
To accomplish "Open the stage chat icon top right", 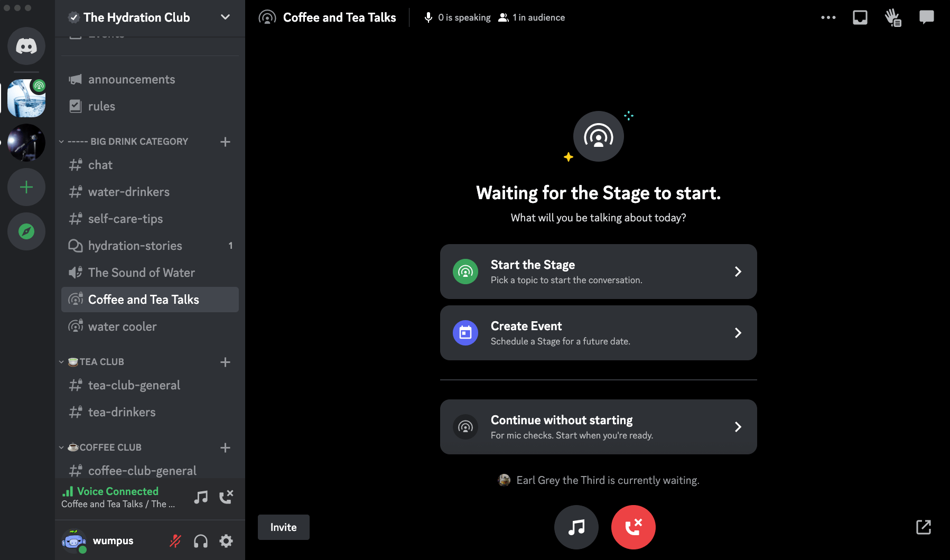I will click(x=926, y=17).
